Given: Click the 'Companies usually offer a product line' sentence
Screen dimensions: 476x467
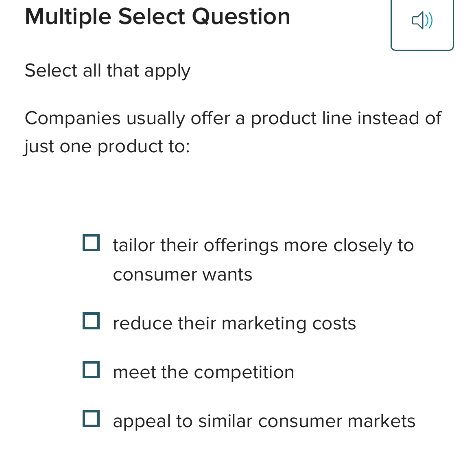Looking at the screenshot, I should (x=233, y=118).
